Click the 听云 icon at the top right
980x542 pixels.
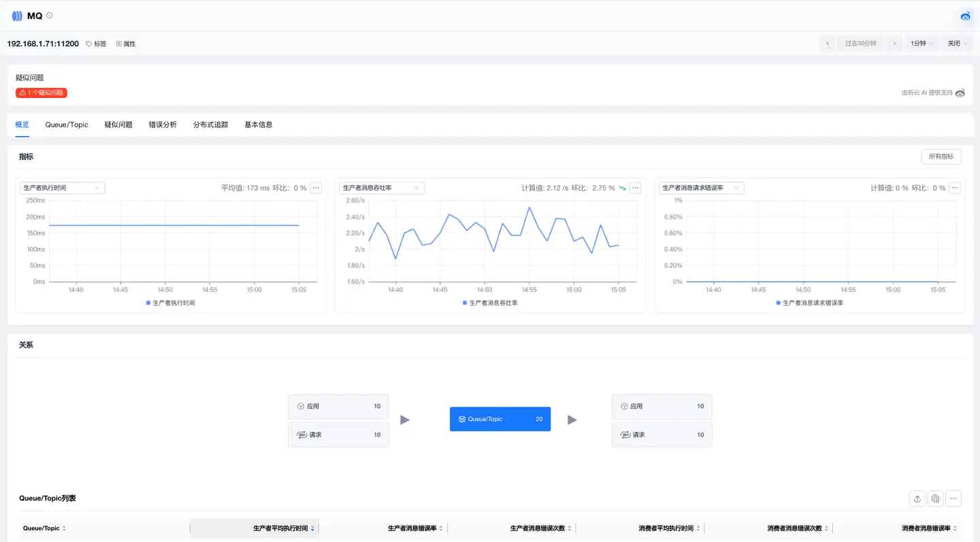tap(965, 15)
